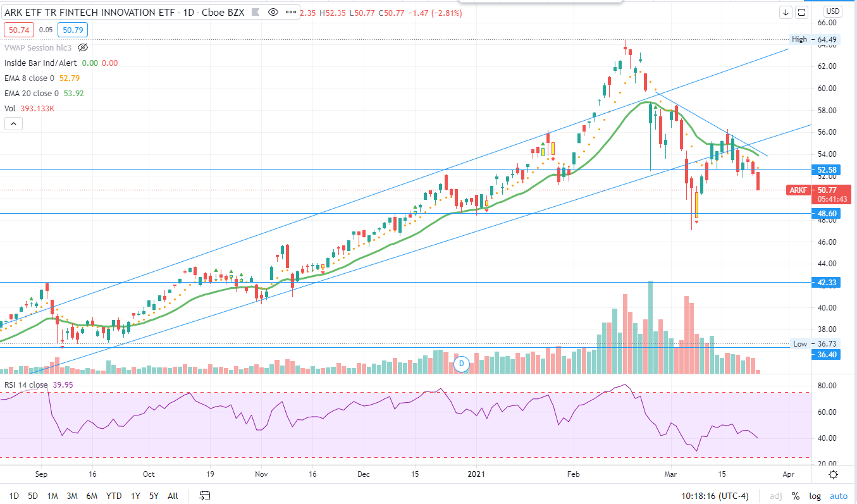The image size is (857, 504).
Task: Click the 80.00 level on RSI scale
Action: point(827,385)
